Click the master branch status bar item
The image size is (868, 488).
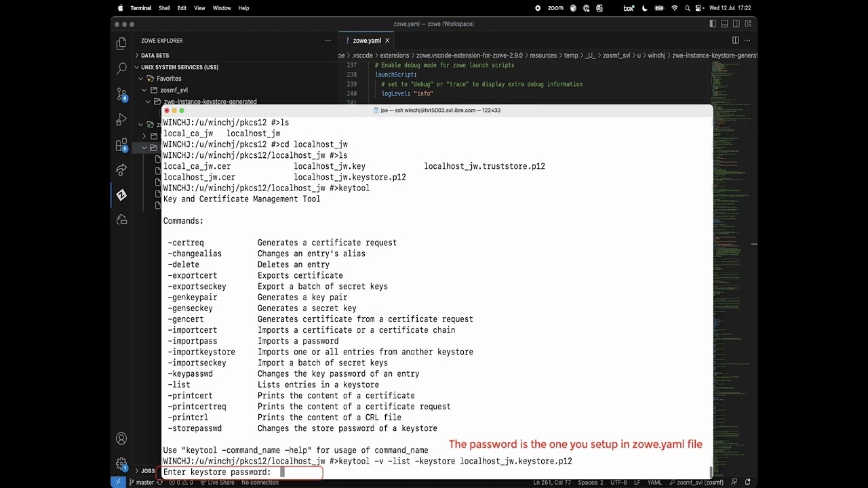tap(140, 483)
